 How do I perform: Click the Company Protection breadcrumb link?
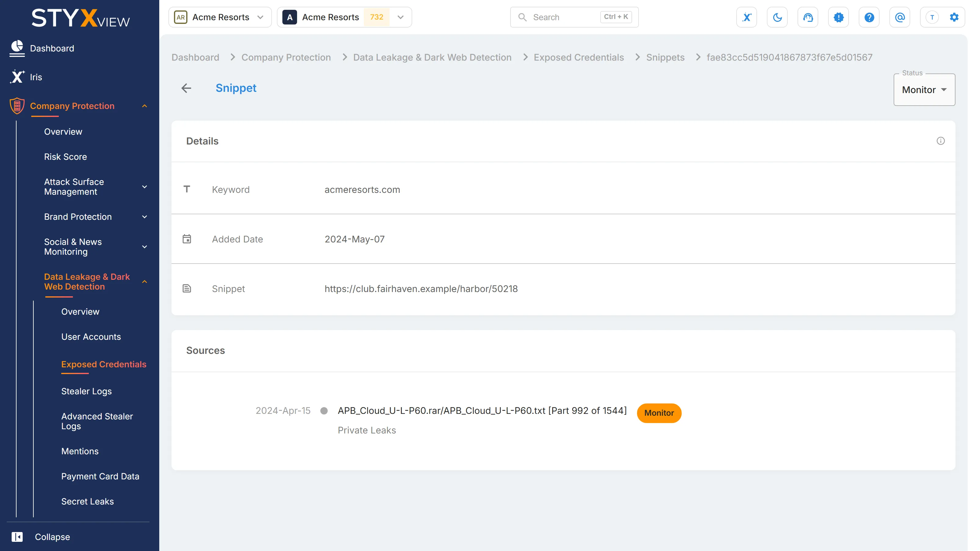pyautogui.click(x=286, y=57)
